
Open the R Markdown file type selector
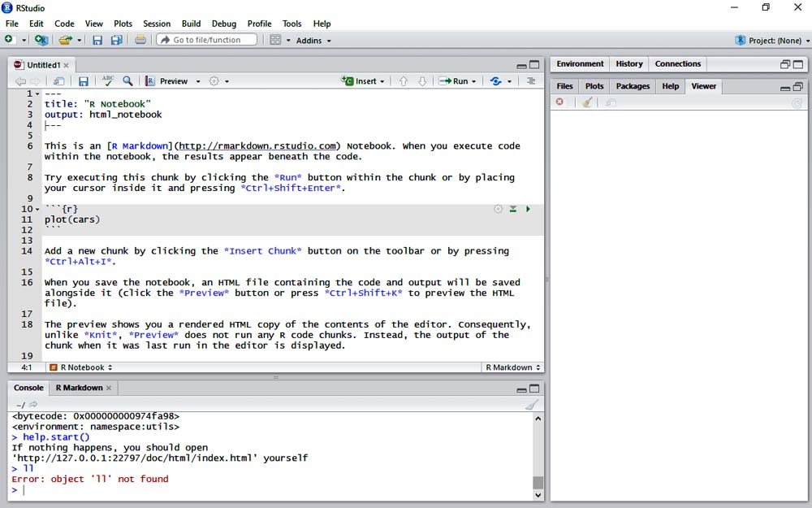[512, 367]
